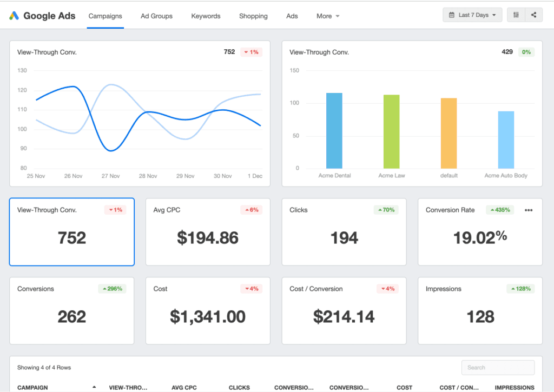Click the red -1% badge on View-Through Conv. chart
The image size is (554, 392).
click(252, 51)
